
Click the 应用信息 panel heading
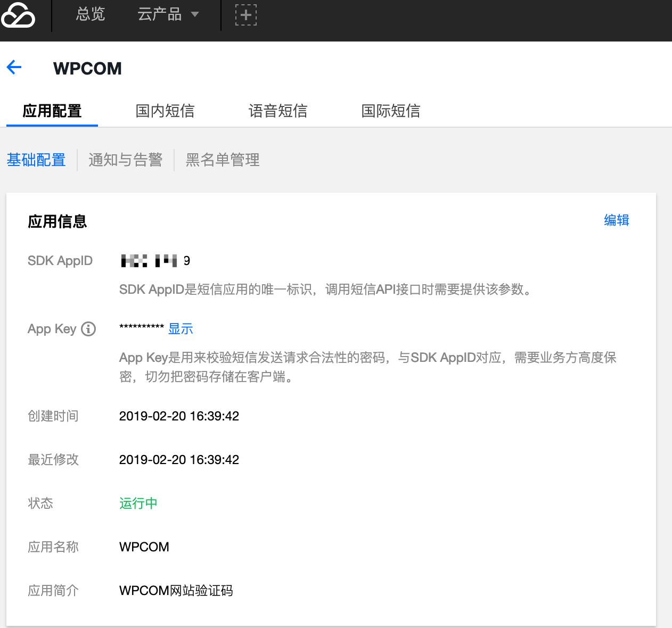click(58, 221)
